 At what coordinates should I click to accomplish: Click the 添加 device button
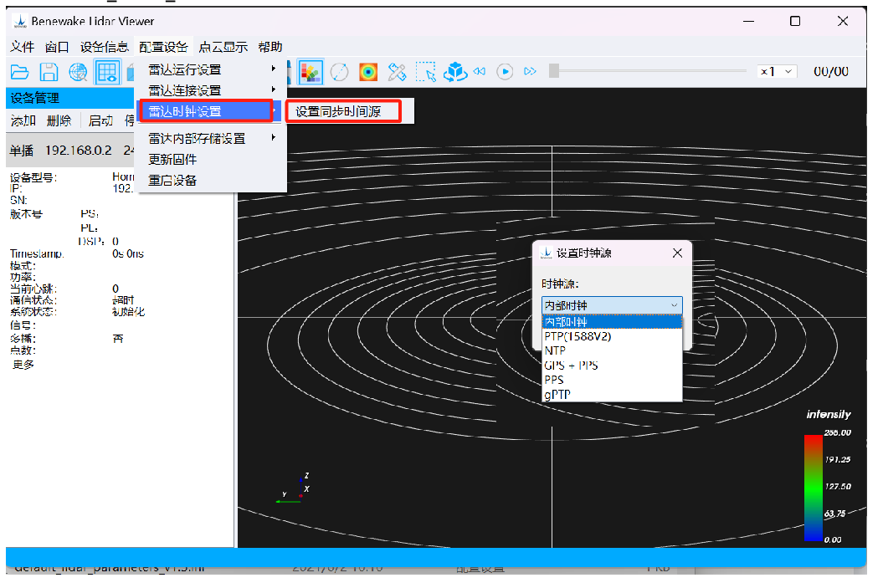tap(23, 120)
